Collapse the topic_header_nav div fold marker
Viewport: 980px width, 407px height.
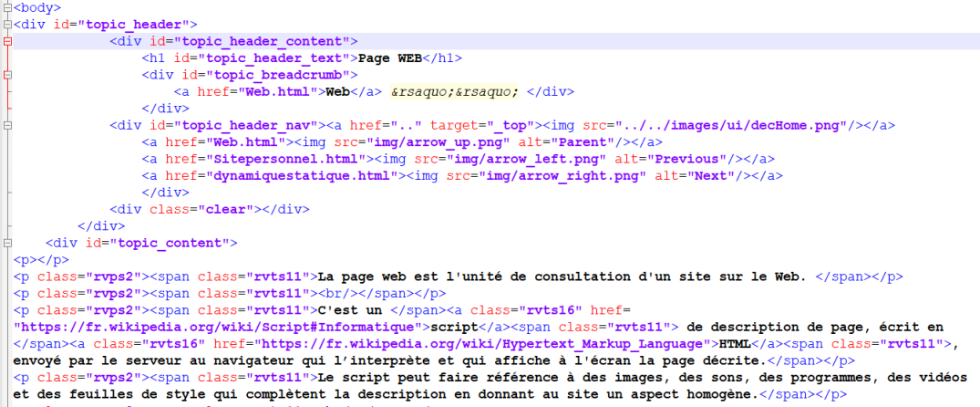pyautogui.click(x=5, y=125)
